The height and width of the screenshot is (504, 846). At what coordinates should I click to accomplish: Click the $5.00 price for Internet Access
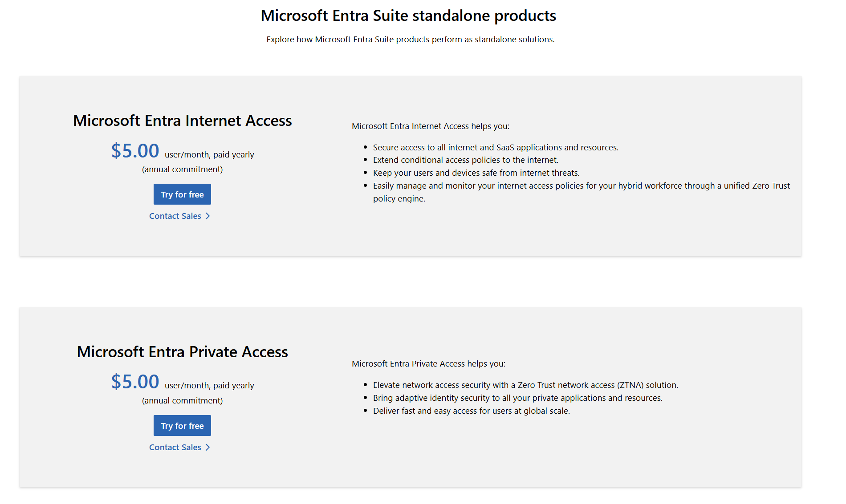tap(135, 151)
